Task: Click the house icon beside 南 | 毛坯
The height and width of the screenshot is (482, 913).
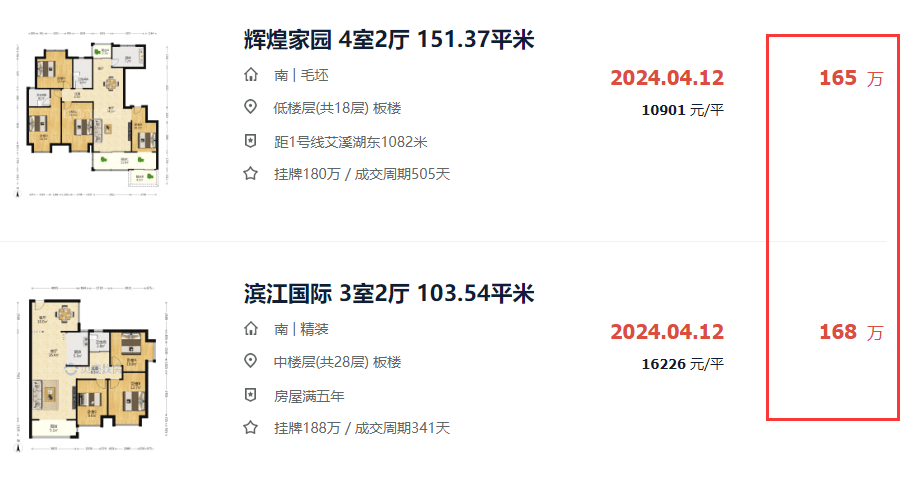Action: [250, 75]
